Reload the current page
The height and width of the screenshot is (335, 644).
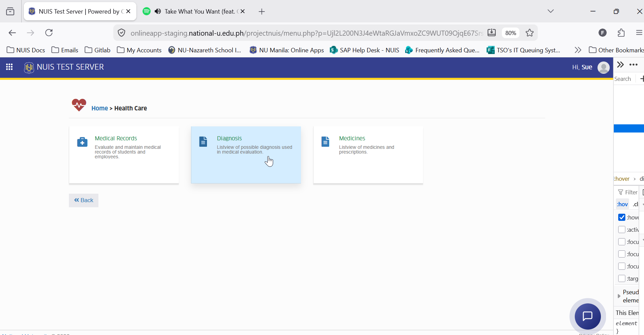(x=49, y=33)
